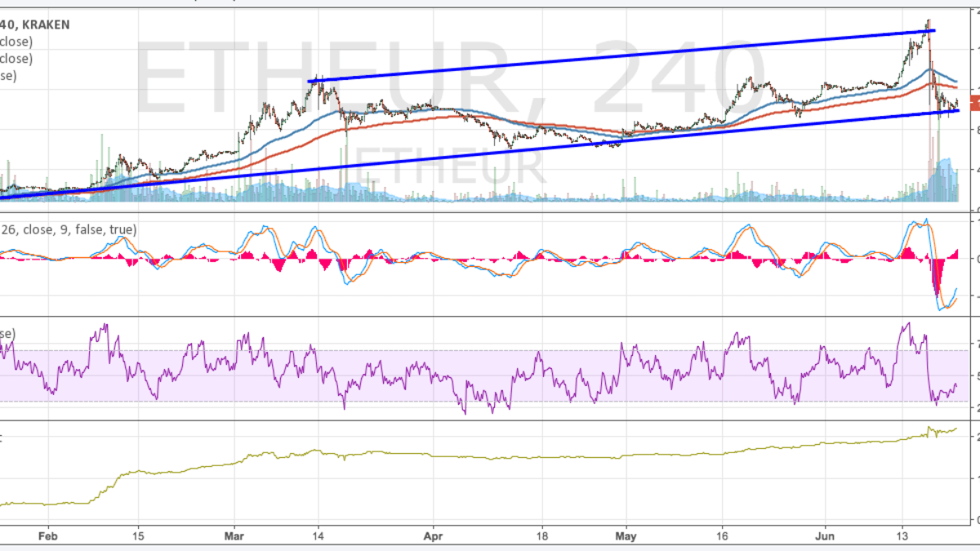The width and height of the screenshot is (980, 551).
Task: Click the red current price label
Action: click(x=973, y=103)
